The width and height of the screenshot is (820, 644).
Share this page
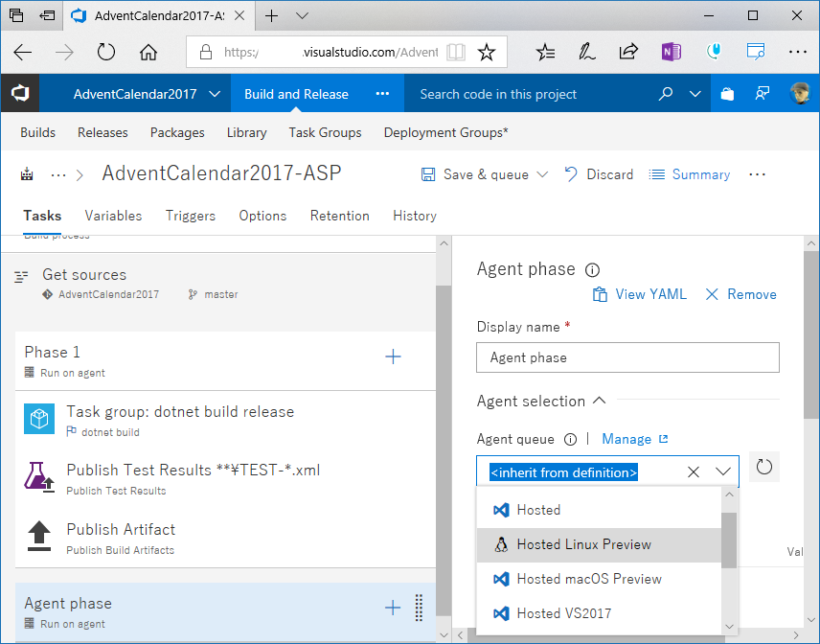628,51
